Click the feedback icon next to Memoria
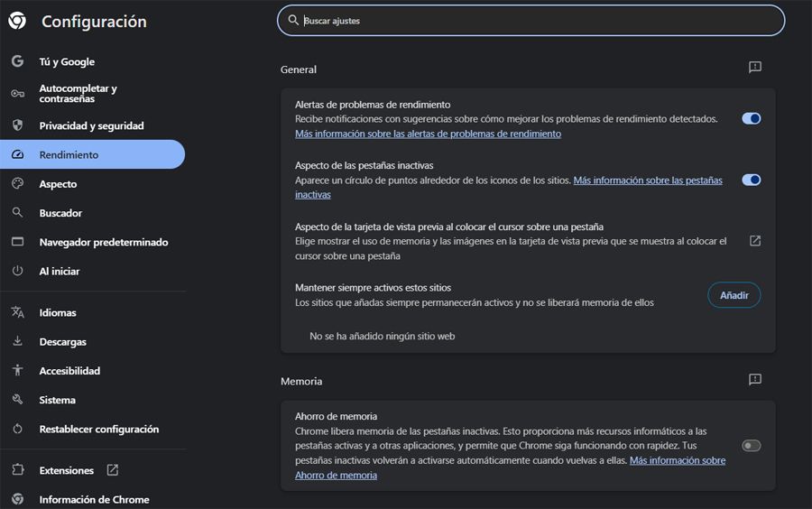Screen dimensions: 812x509 tap(755, 380)
